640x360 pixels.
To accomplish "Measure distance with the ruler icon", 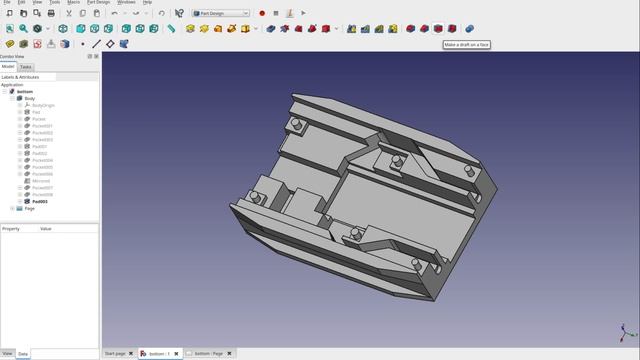I will pyautogui.click(x=171, y=29).
